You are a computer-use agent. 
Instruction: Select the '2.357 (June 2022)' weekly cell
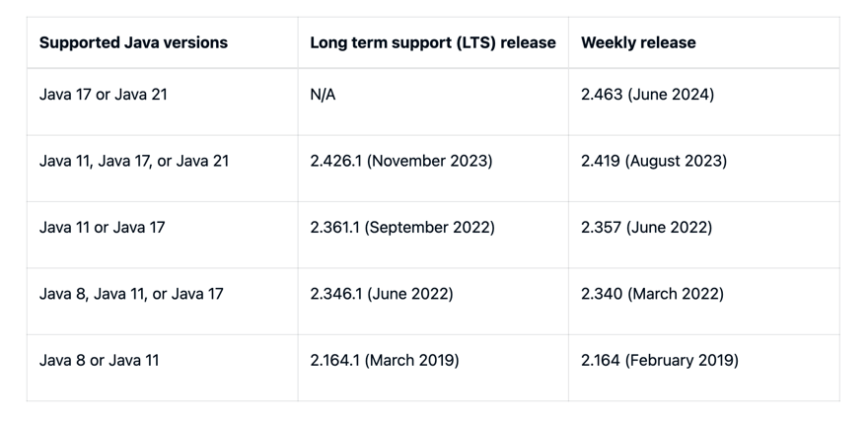click(x=646, y=228)
